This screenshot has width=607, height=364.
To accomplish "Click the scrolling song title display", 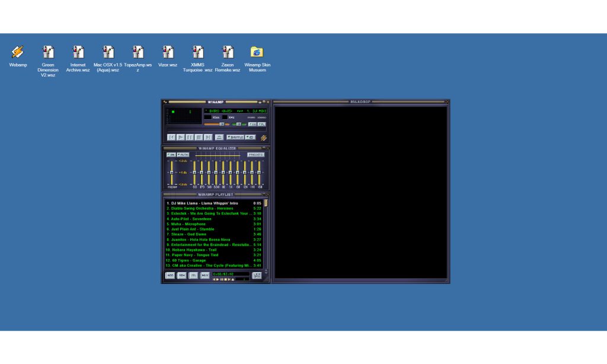I will tap(235, 111).
